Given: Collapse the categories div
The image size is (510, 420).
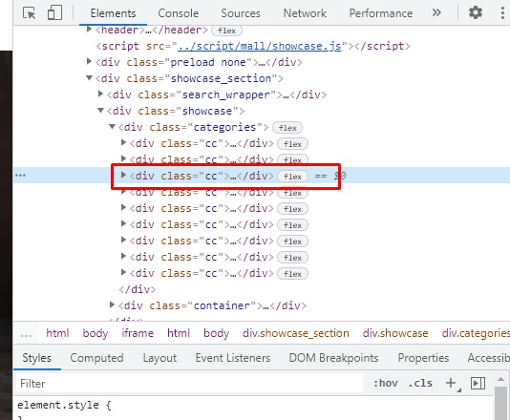Looking at the screenshot, I should pos(112,127).
